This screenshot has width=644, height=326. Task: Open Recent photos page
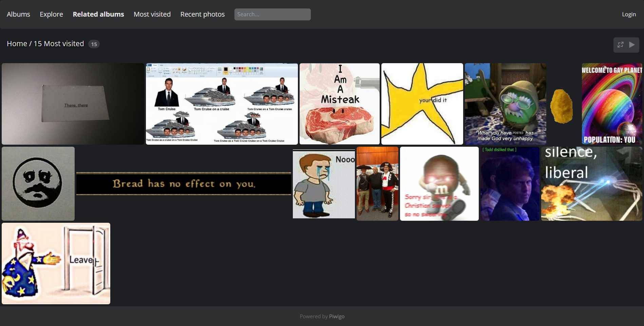(x=202, y=14)
